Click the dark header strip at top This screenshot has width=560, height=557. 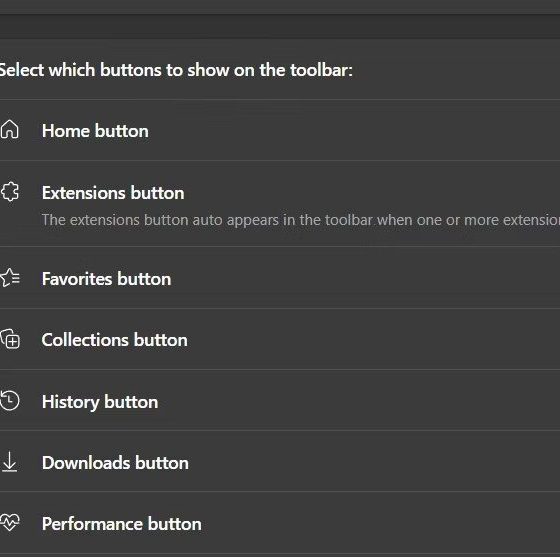pyautogui.click(x=280, y=26)
